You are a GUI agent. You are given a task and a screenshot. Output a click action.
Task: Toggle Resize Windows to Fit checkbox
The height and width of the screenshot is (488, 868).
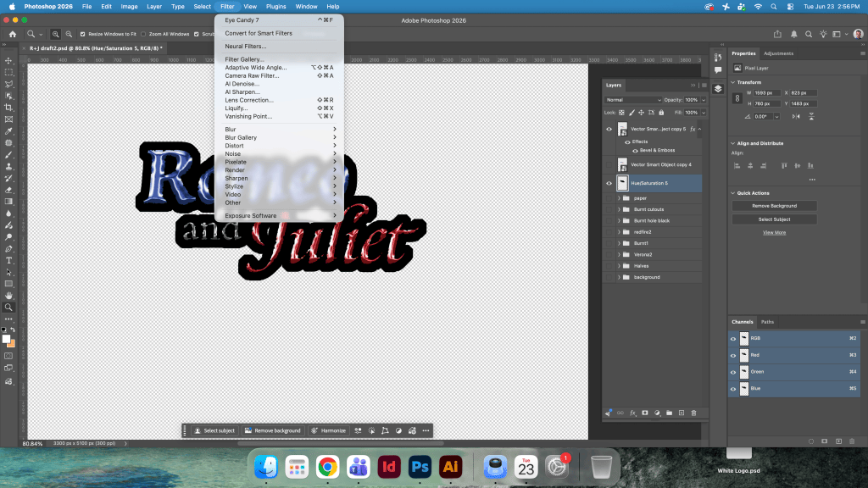click(x=82, y=34)
